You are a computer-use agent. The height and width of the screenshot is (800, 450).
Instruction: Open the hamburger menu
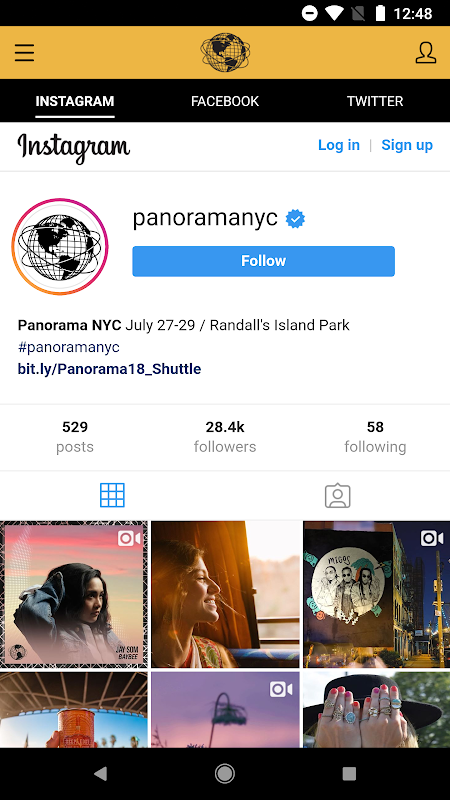(x=24, y=53)
